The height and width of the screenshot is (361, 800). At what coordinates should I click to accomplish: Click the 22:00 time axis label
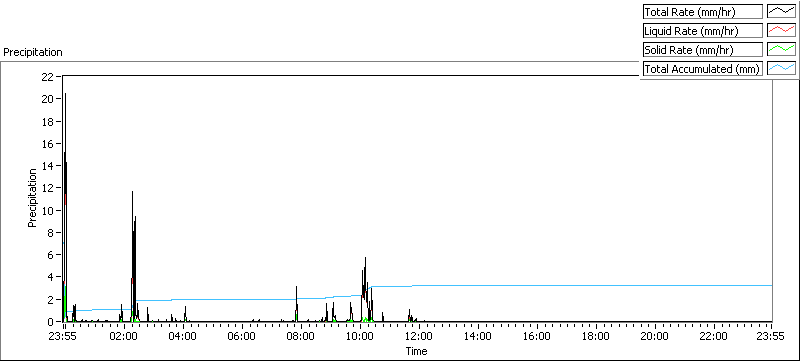click(714, 336)
